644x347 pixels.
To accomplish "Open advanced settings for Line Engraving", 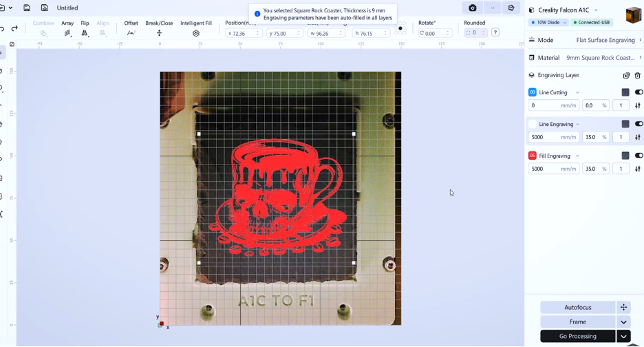I will pyautogui.click(x=637, y=137).
